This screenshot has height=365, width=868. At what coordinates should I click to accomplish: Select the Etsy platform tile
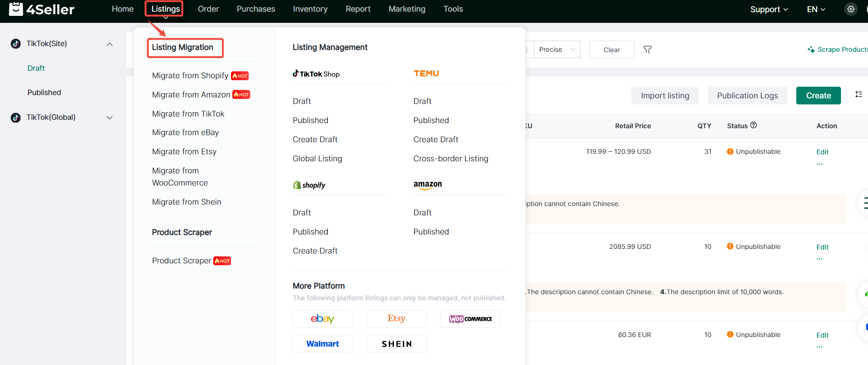pyautogui.click(x=396, y=319)
